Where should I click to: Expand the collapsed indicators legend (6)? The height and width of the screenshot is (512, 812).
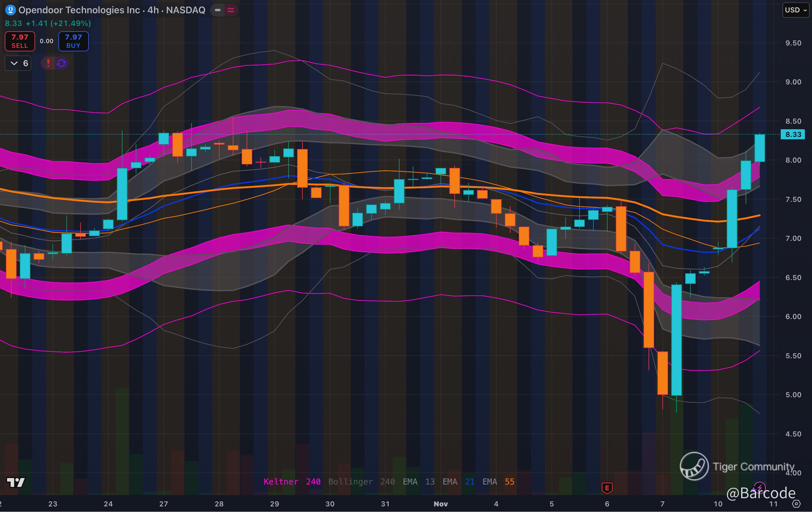[x=18, y=63]
